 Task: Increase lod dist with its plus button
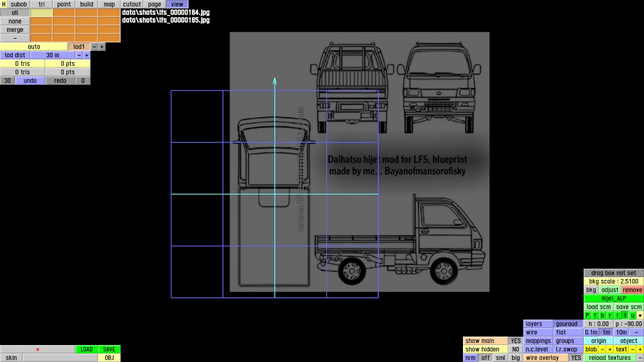click(x=87, y=55)
